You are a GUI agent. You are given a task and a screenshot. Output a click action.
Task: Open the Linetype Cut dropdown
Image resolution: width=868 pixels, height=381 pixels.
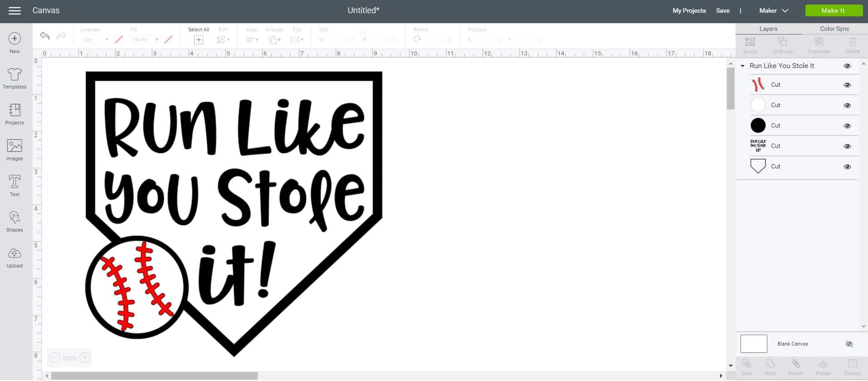[x=96, y=40]
